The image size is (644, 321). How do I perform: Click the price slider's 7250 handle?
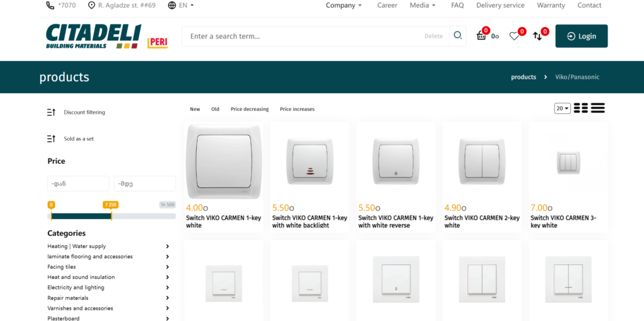[111, 215]
